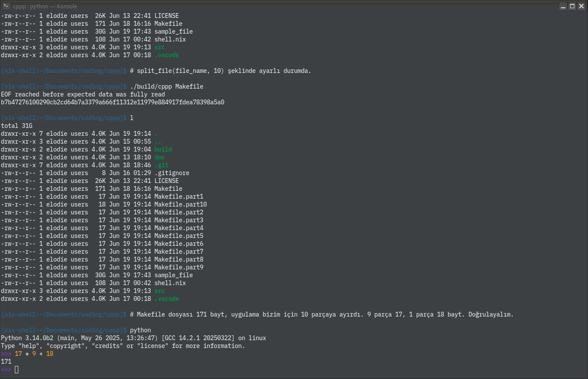Close the Konsole window
Viewport: 588px width, 379px height.
pyautogui.click(x=581, y=6)
